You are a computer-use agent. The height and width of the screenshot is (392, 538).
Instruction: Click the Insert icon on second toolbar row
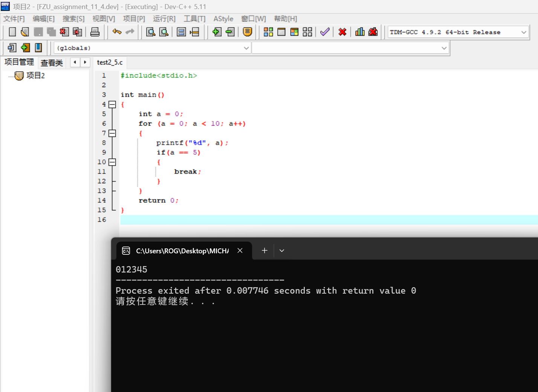point(12,47)
